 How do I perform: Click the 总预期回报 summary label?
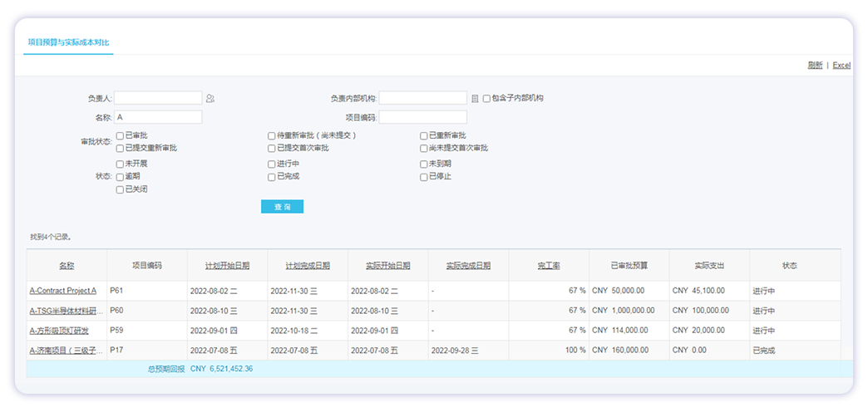click(x=166, y=369)
